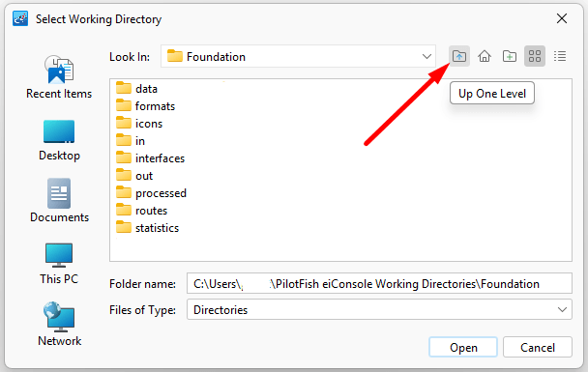Select the routes folder icon
The height and width of the screenshot is (372, 588).
[x=124, y=211]
